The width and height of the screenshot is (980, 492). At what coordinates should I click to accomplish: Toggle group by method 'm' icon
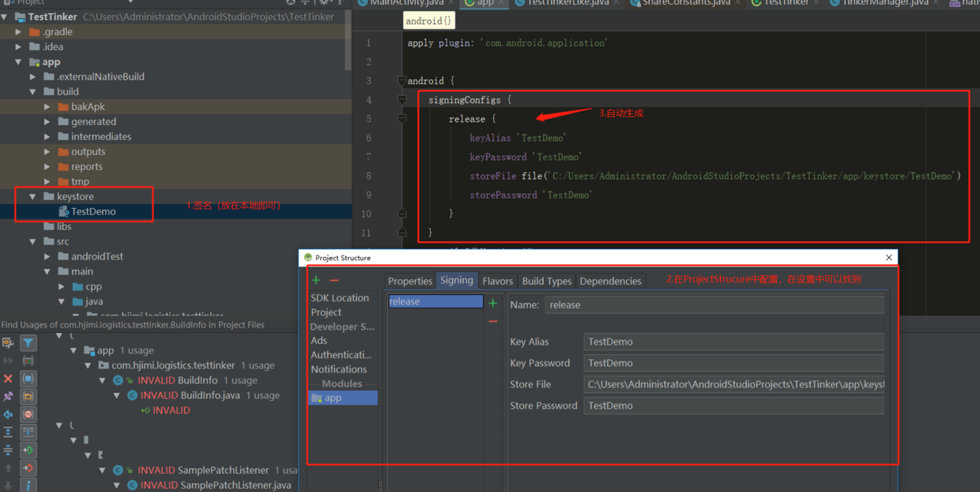point(28,414)
